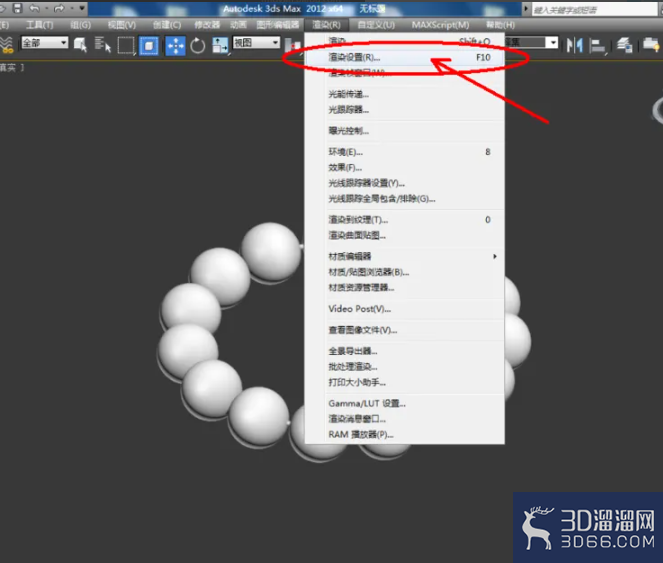Viewport: 663px width, 563px height.
Task: Open the undo history dropdown arrow
Action: 46,8
